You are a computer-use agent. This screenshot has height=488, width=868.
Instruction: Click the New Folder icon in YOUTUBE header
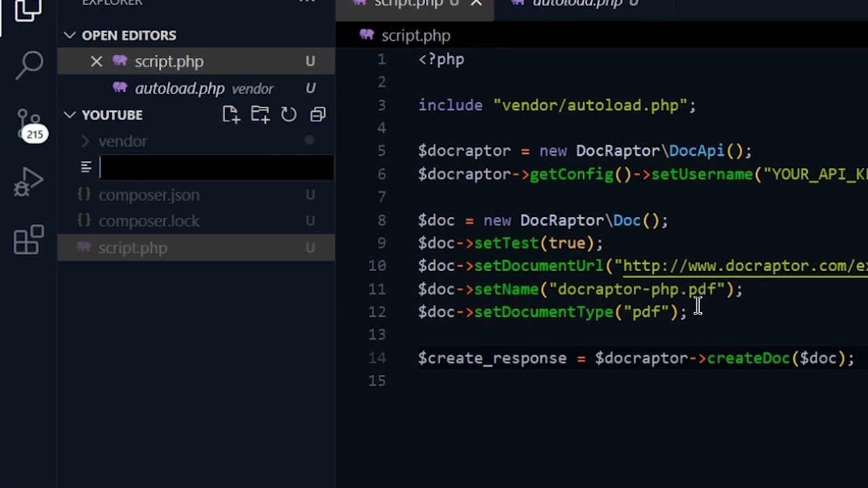pos(260,115)
